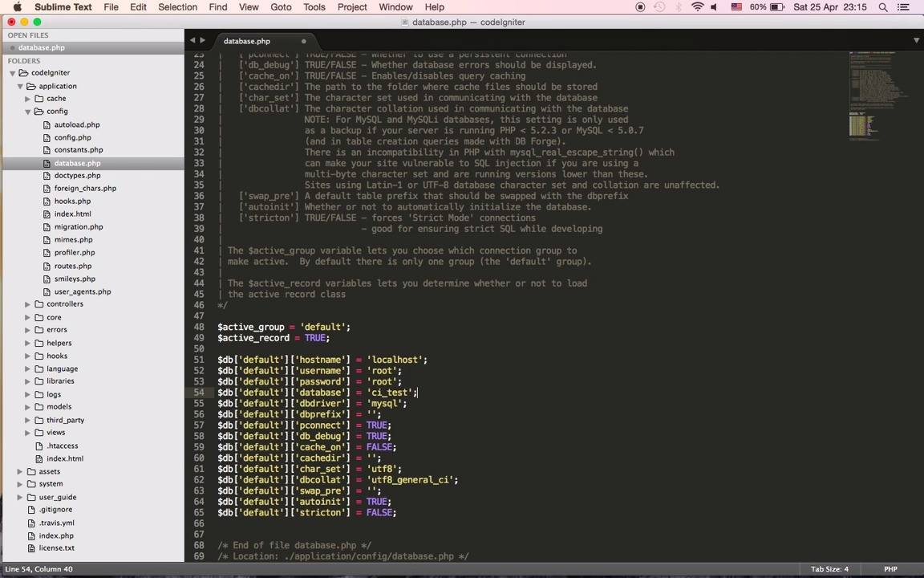Click file icon beside .travis.yml
This screenshot has height=578, width=924.
(32, 523)
